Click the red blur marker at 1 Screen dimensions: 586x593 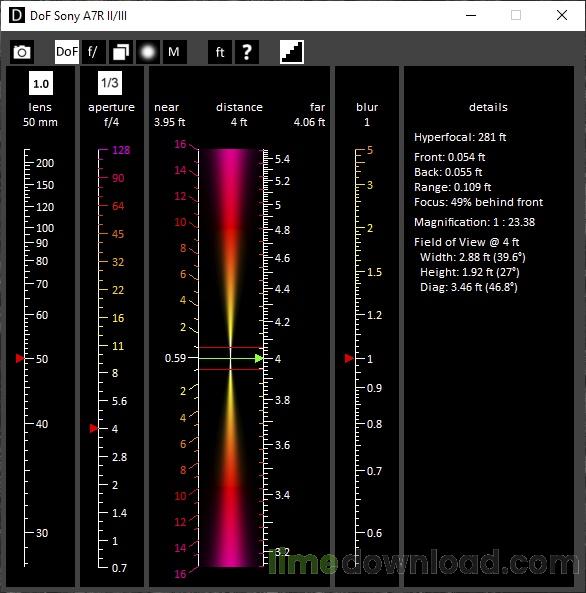[x=349, y=358]
